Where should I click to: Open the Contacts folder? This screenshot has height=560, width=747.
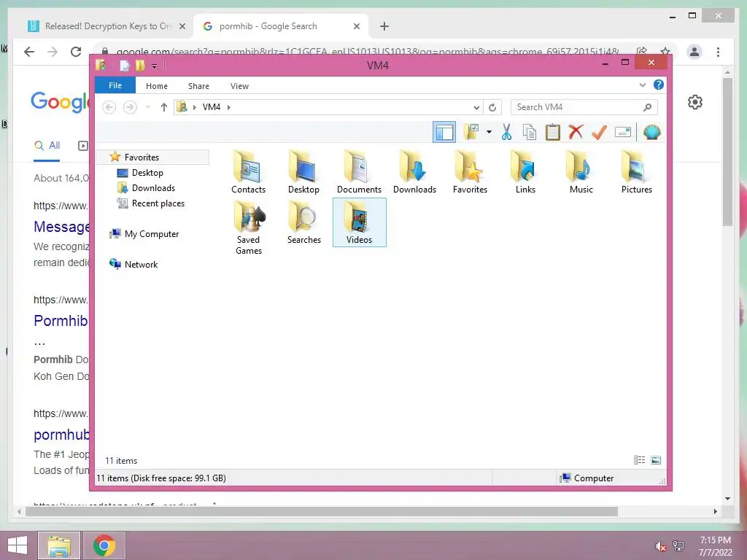[x=248, y=172]
